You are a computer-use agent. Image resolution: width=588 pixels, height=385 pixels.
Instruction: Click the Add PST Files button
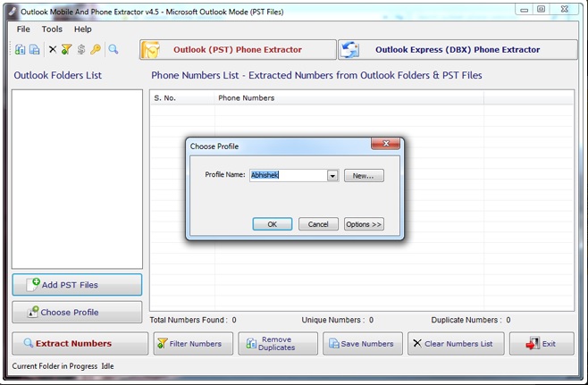click(77, 285)
